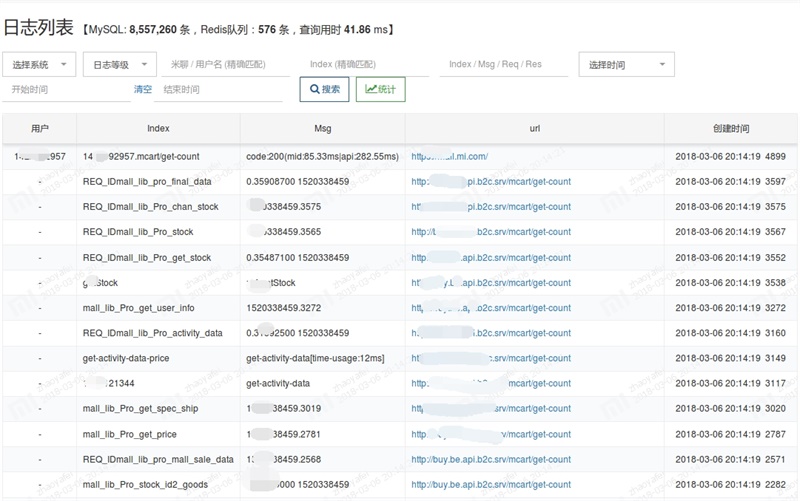Focus the Index / Msg / Req / Res field
Screen dimensions: 800x501
pyautogui.click(x=504, y=64)
